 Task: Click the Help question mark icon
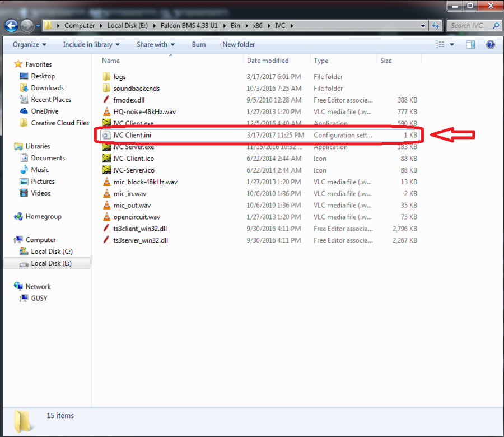[489, 44]
